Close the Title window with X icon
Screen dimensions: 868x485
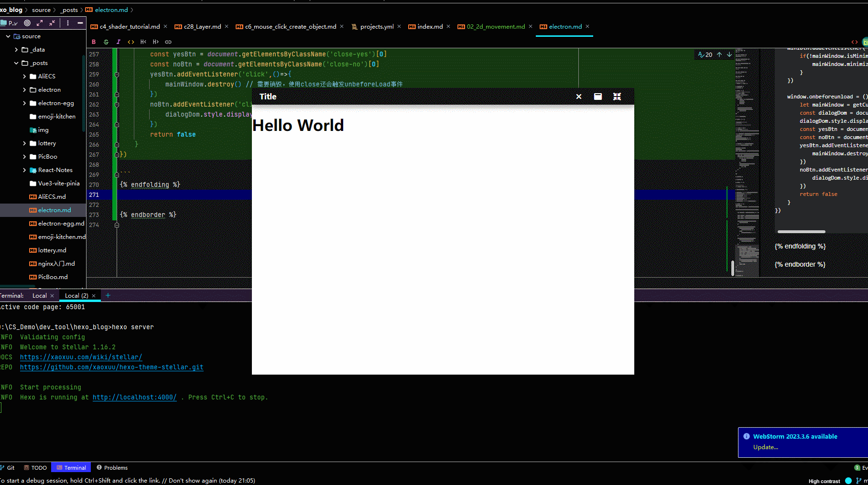click(579, 97)
